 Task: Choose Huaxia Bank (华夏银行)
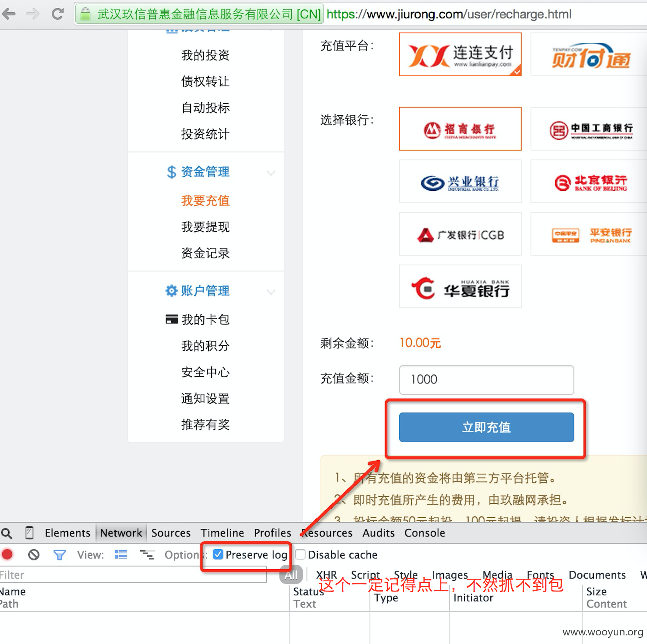point(460,286)
